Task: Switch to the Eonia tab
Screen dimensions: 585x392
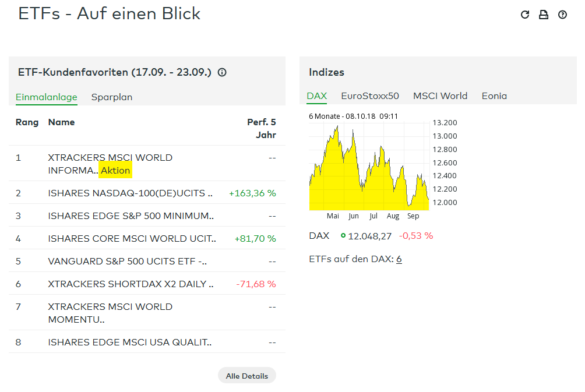Action: 494,96
